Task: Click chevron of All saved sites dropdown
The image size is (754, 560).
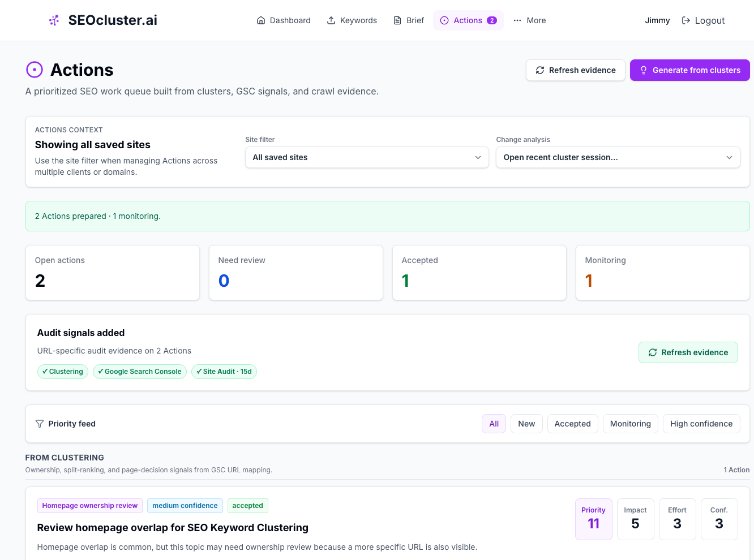Action: coord(478,157)
